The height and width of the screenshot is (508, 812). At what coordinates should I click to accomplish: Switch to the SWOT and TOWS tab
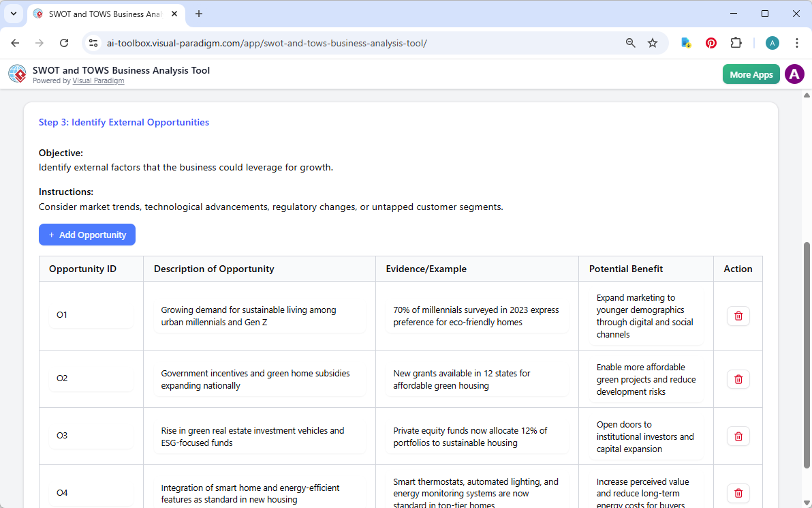(x=102, y=14)
